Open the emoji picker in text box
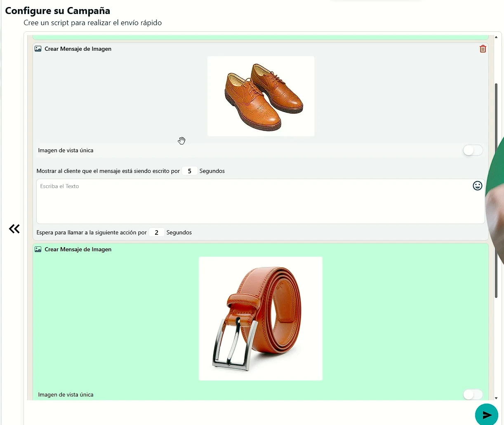The width and height of the screenshot is (504, 425). tap(477, 186)
